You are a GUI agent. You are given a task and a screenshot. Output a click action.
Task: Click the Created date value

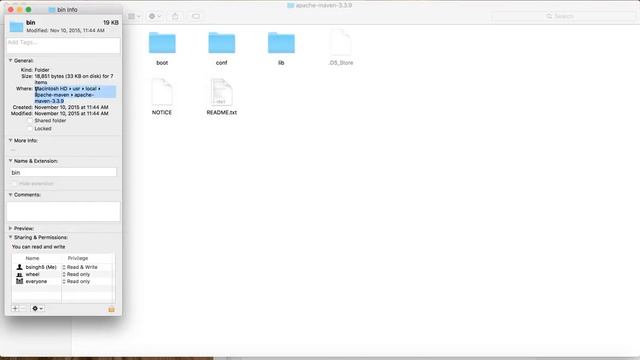pyautogui.click(x=71, y=107)
